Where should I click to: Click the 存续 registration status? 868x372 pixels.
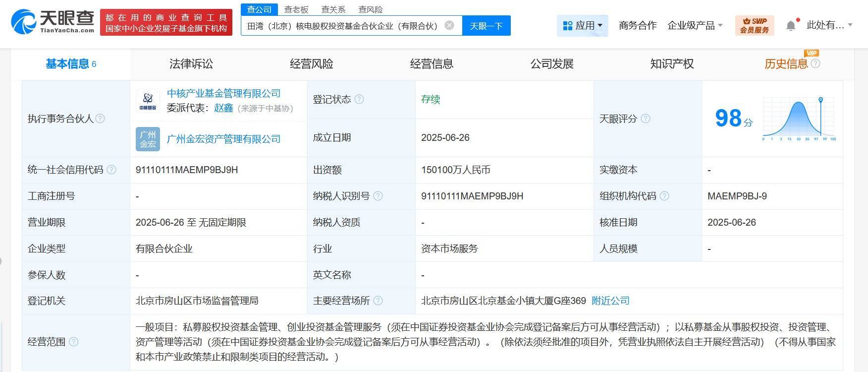point(431,99)
